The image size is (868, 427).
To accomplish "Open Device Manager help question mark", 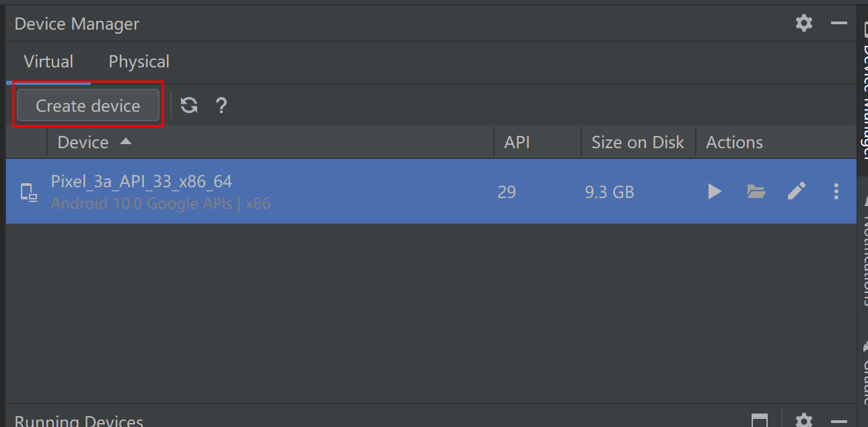I will (221, 106).
